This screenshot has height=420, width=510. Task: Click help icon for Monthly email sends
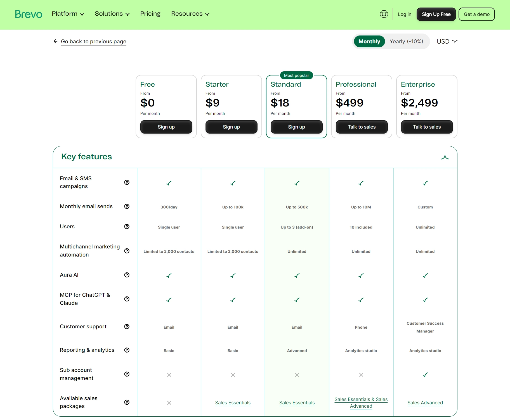127,207
